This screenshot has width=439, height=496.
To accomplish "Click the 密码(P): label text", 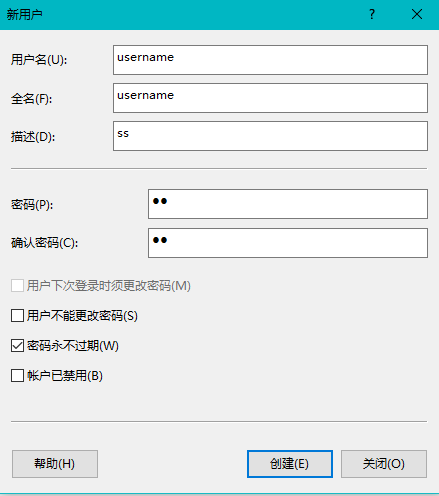I will [32, 205].
